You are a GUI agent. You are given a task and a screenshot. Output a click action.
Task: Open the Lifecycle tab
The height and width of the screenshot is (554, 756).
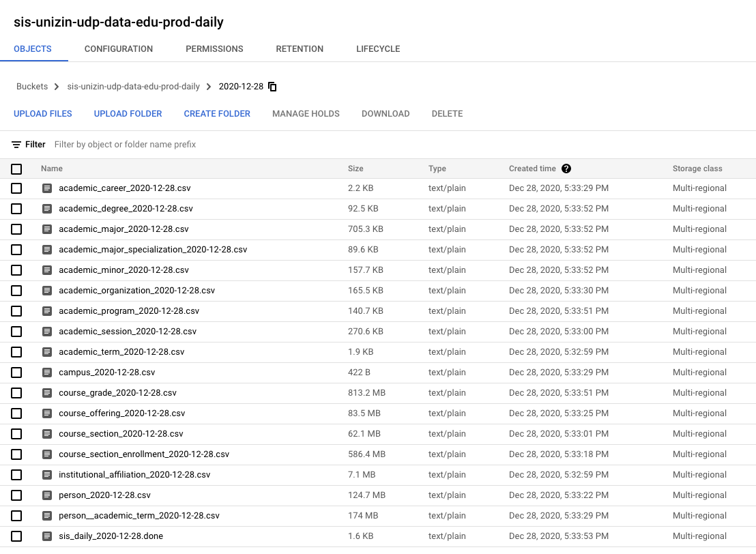pyautogui.click(x=378, y=49)
